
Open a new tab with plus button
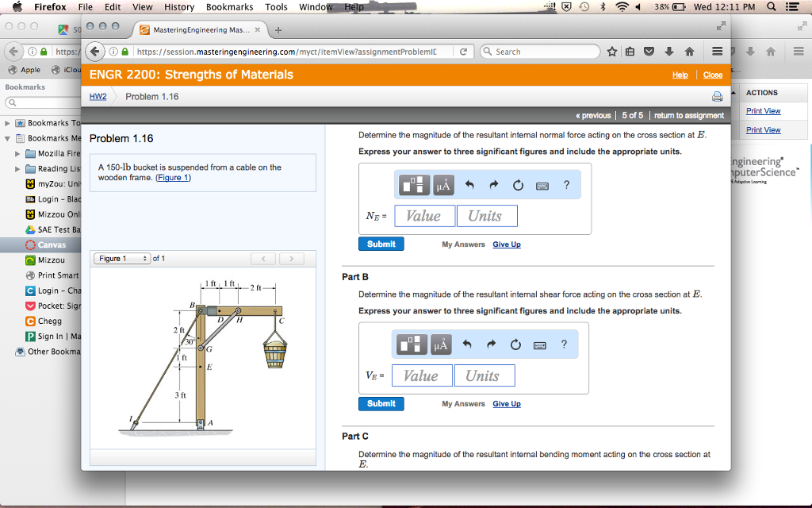[x=278, y=30]
